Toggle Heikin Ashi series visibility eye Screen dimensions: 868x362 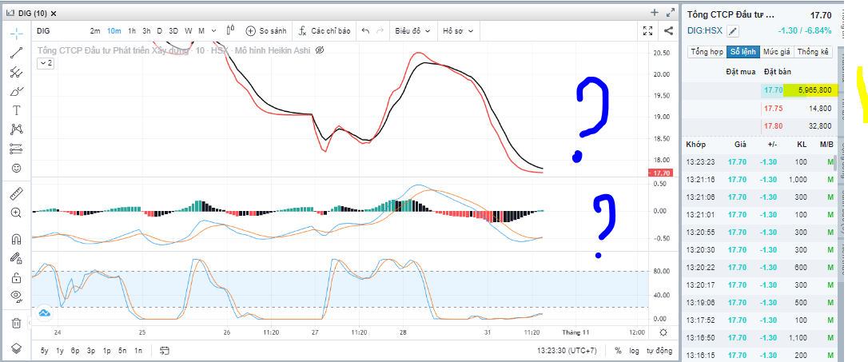(x=320, y=50)
